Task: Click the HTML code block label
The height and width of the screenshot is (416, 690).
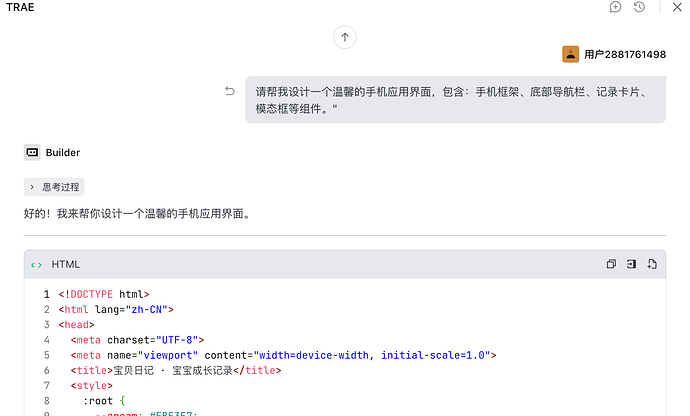Action: point(66,264)
